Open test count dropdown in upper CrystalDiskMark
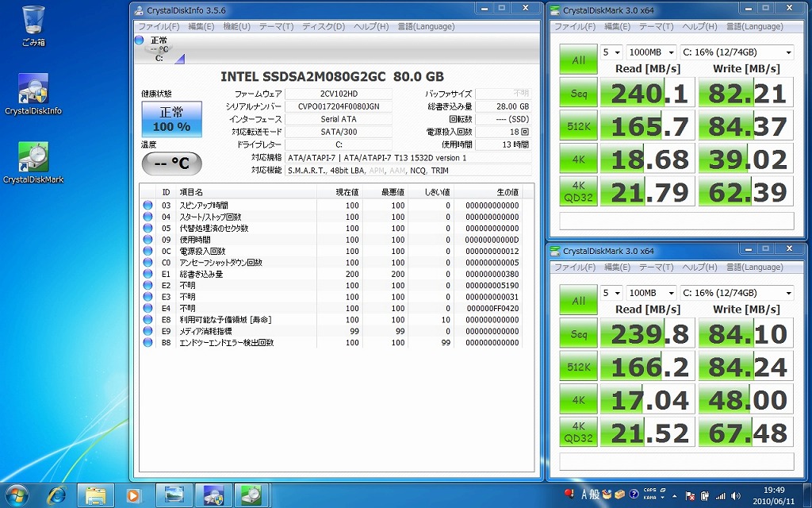Screen dimensions: 812x508 click(611, 52)
